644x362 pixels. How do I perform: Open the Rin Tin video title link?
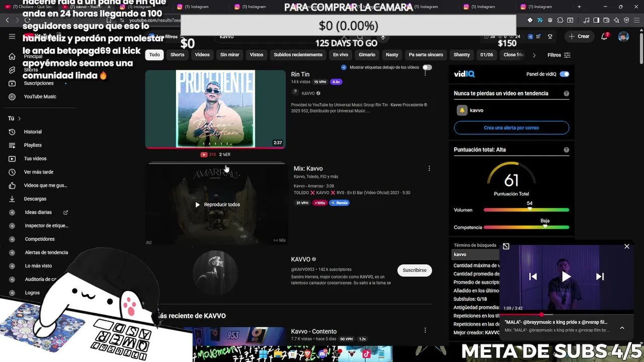pos(300,74)
